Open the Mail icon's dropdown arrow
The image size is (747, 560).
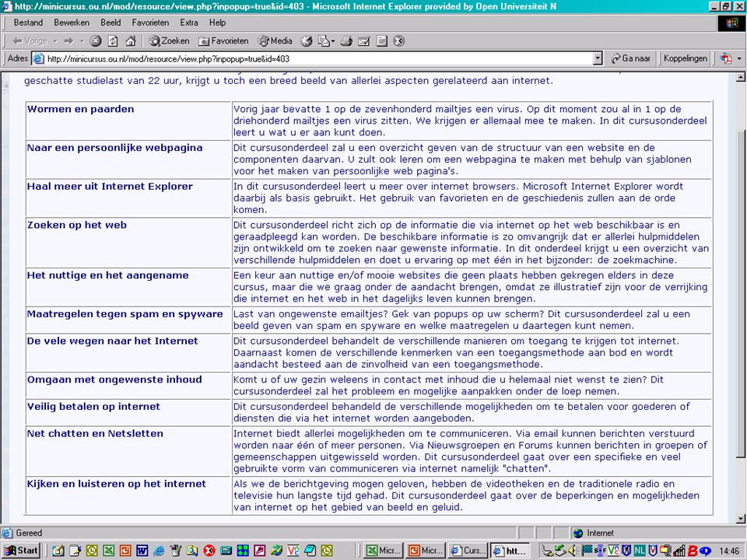(333, 41)
